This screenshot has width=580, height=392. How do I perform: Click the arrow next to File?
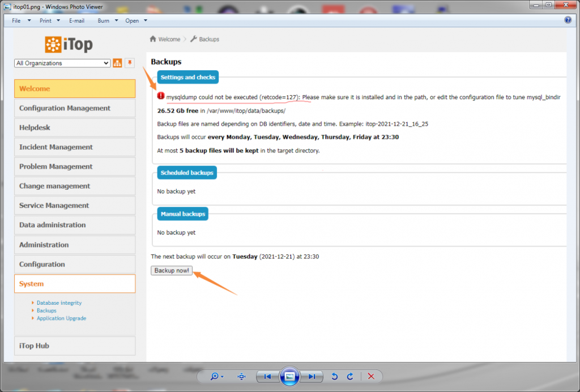coord(29,21)
